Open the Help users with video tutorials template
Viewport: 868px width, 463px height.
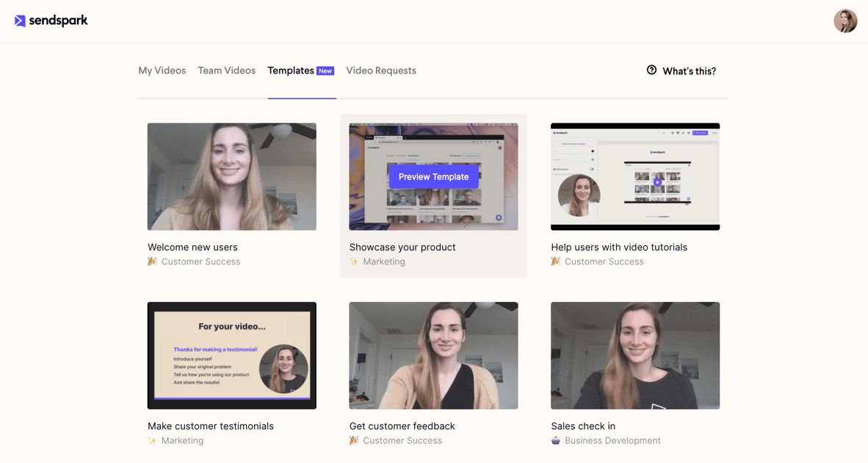pyautogui.click(x=635, y=176)
